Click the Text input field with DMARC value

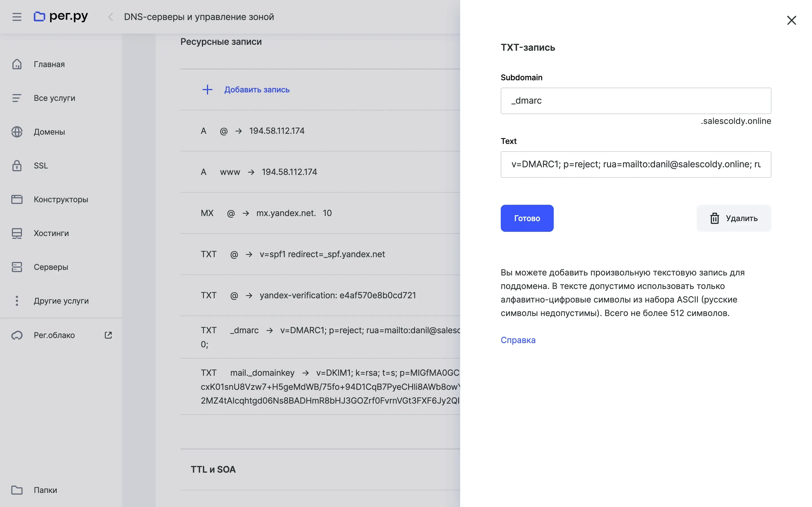tap(636, 164)
